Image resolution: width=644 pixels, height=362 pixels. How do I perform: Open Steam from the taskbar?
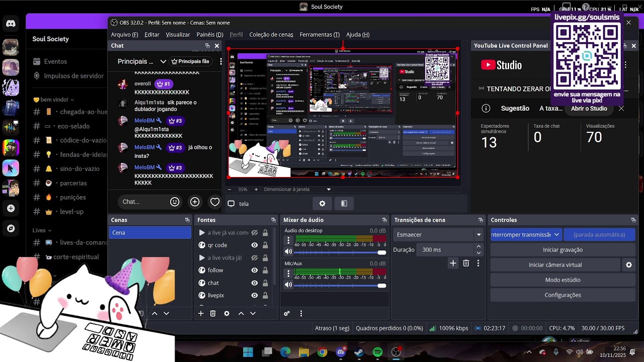[x=359, y=352]
